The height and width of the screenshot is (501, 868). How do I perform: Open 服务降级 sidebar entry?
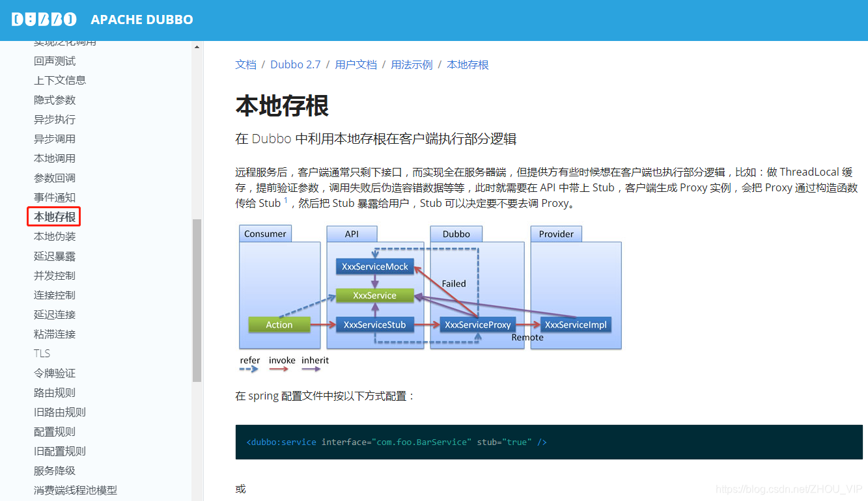click(55, 470)
